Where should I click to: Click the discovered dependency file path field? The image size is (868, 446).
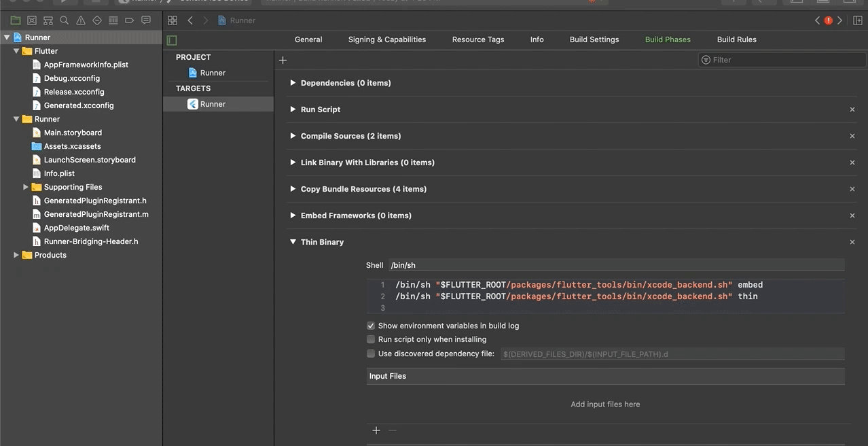pos(672,354)
